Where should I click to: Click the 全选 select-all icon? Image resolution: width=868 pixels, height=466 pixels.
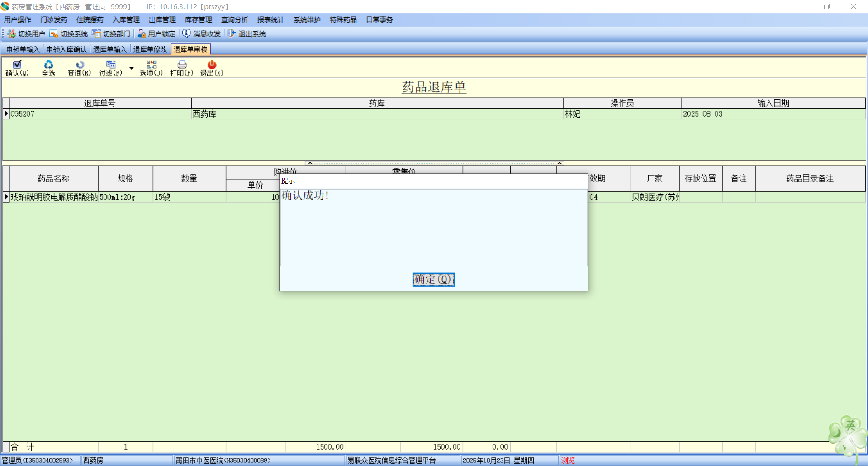click(48, 65)
